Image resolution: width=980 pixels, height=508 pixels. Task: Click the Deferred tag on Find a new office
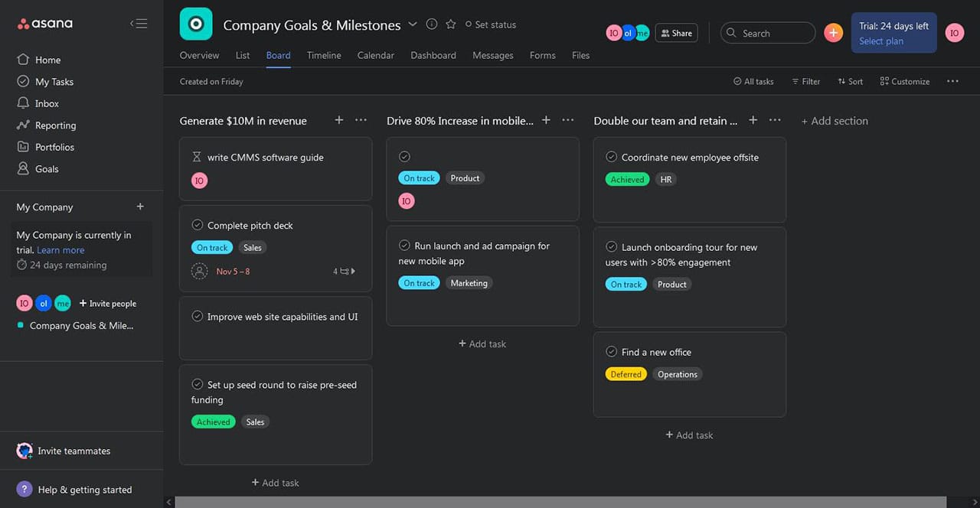tap(626, 374)
